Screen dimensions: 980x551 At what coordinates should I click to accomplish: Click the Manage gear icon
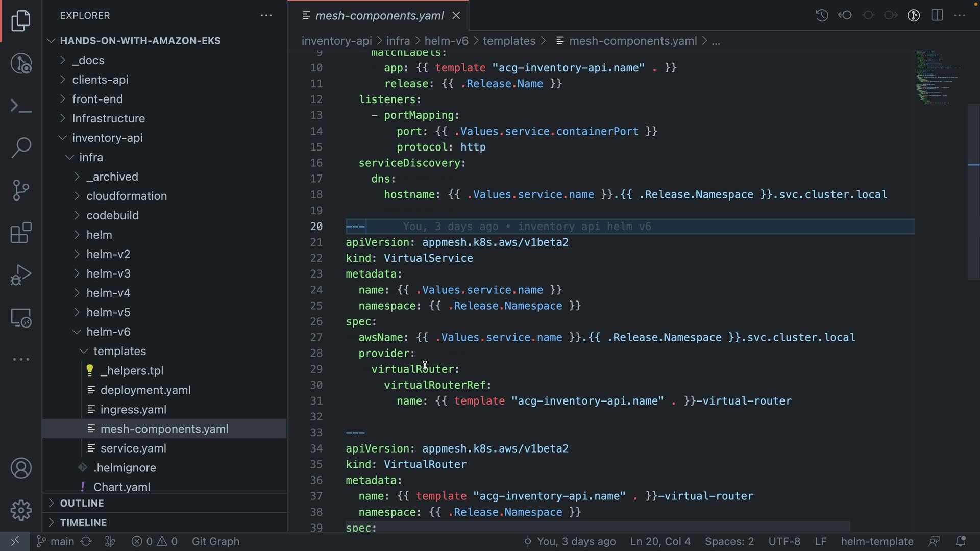[x=21, y=510]
